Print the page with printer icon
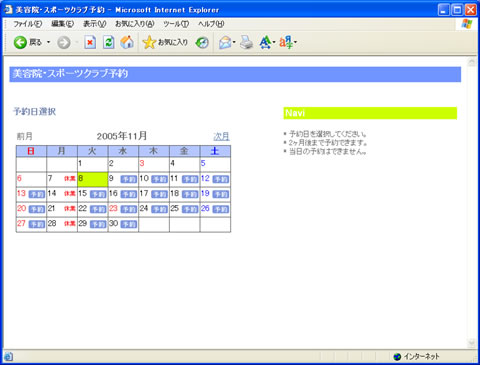The width and height of the screenshot is (480, 365). 247,42
